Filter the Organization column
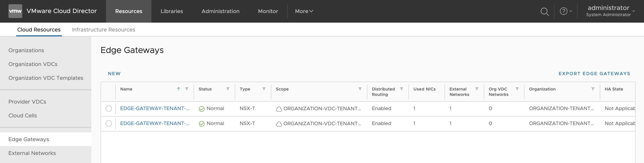Viewport: 644px width, 163px height. 593,89
